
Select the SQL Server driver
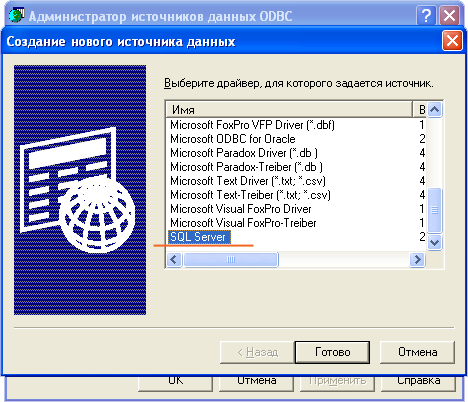[x=199, y=237]
